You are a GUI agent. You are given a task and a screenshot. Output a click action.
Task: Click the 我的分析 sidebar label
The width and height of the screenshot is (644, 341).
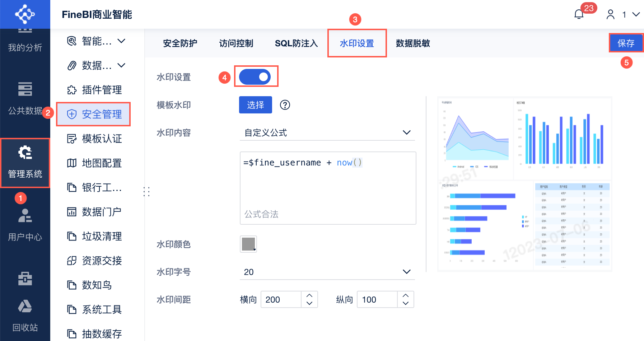coord(25,47)
